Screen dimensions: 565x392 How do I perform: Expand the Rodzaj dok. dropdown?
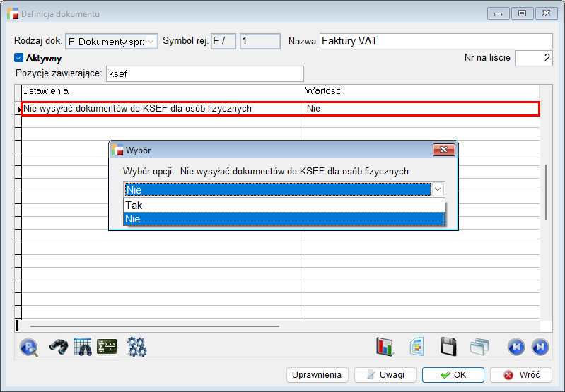click(151, 42)
